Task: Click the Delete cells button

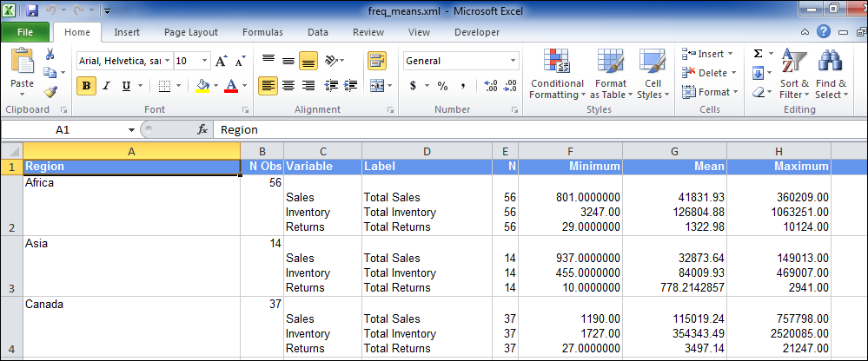Action: coord(711,73)
